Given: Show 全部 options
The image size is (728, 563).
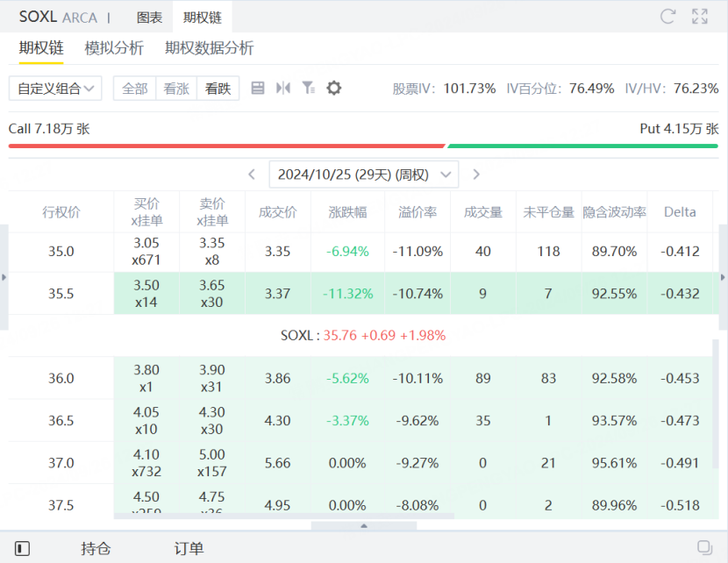Looking at the screenshot, I should (135, 89).
